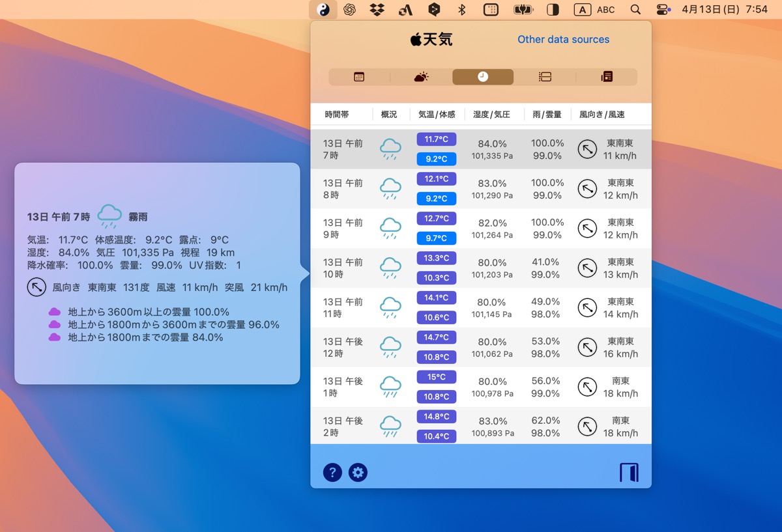Click the purple cloud icon for 1800mまで cloud cover
The image size is (782, 532).
[55, 337]
